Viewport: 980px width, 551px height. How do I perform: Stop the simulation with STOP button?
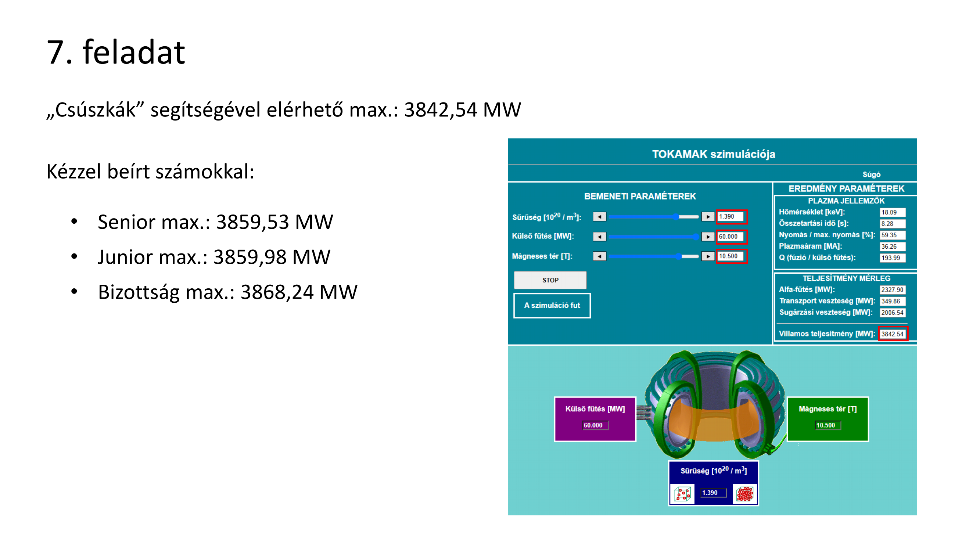[x=550, y=280]
